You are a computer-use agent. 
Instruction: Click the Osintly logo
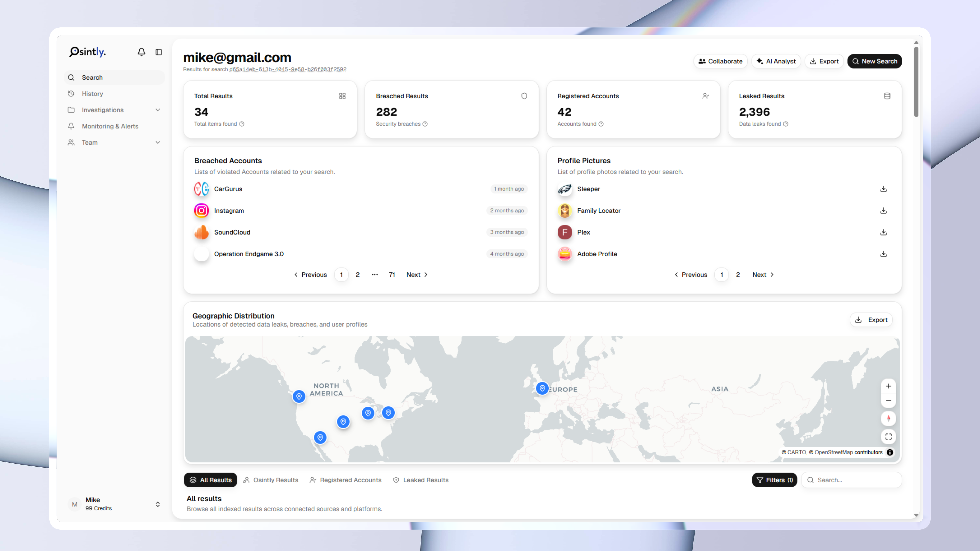87,52
